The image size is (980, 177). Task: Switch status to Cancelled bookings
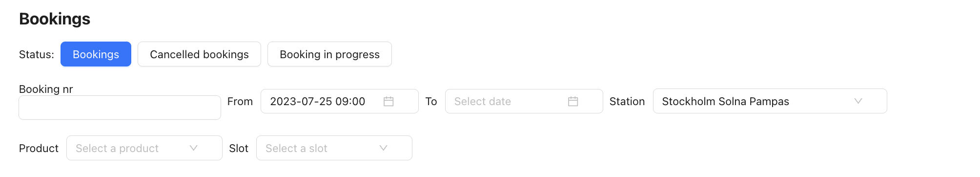tap(199, 54)
